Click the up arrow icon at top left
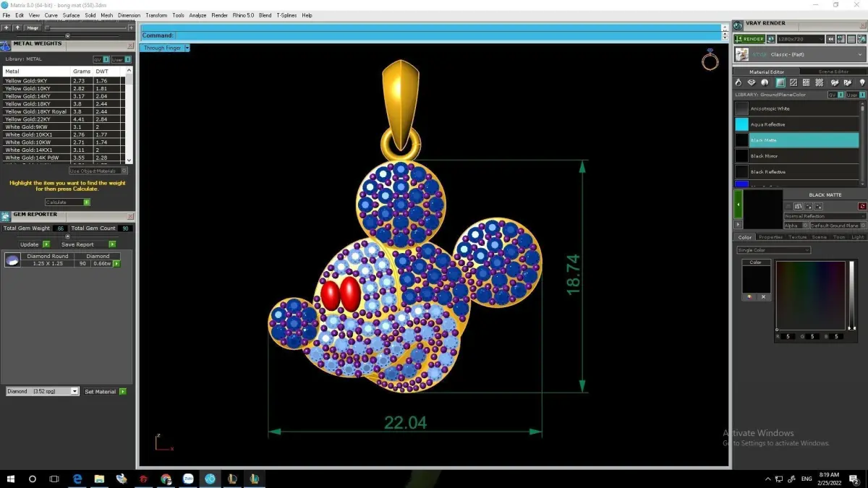The image size is (868, 488). point(17,27)
